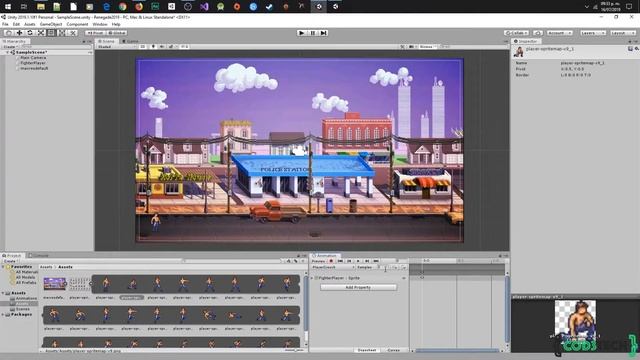
Task: Switch to the Scene tab
Action: pos(107,41)
